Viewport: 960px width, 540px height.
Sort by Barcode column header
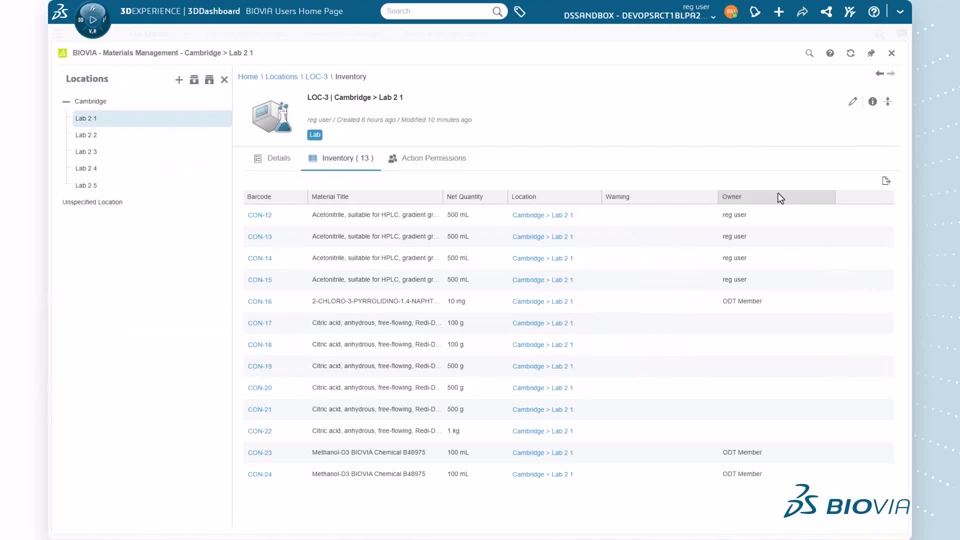[x=276, y=197]
